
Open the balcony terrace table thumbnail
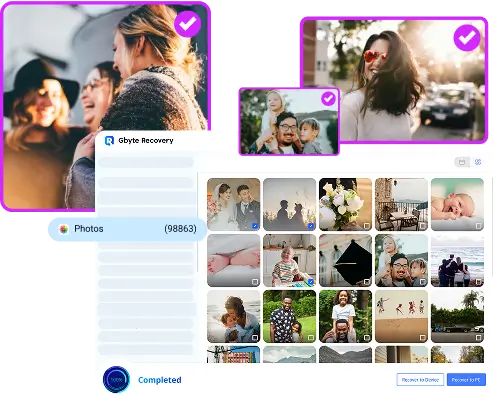pos(401,204)
